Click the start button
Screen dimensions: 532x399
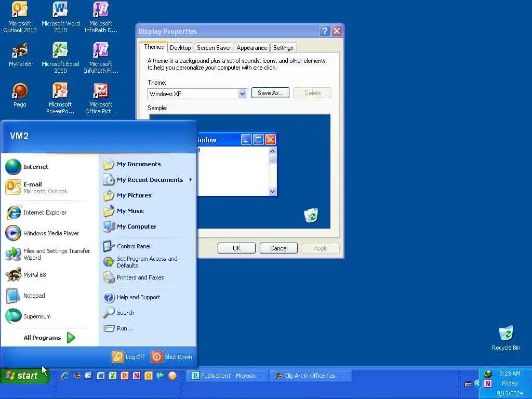tap(24, 376)
